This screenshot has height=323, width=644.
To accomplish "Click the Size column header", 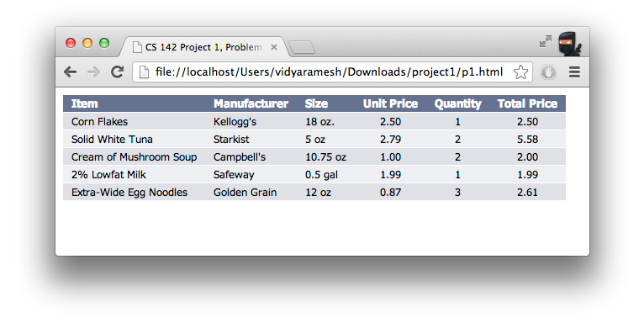I will tap(316, 103).
